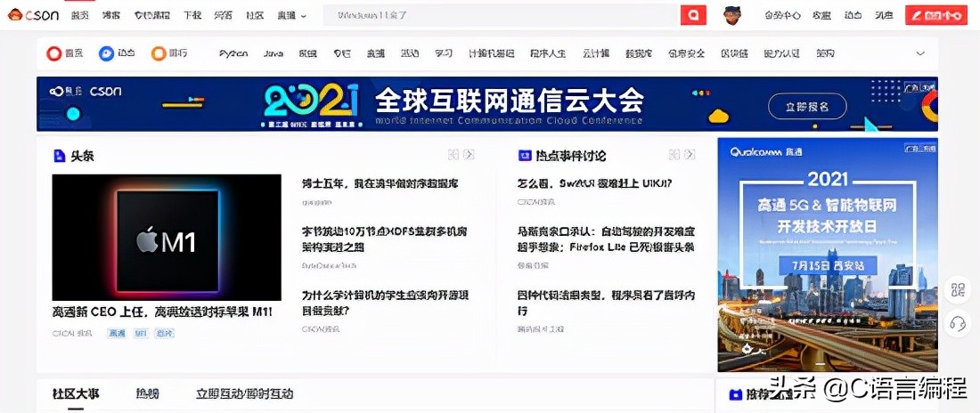Select the 程序人生 category
This screenshot has width=980, height=413.
pos(548,53)
